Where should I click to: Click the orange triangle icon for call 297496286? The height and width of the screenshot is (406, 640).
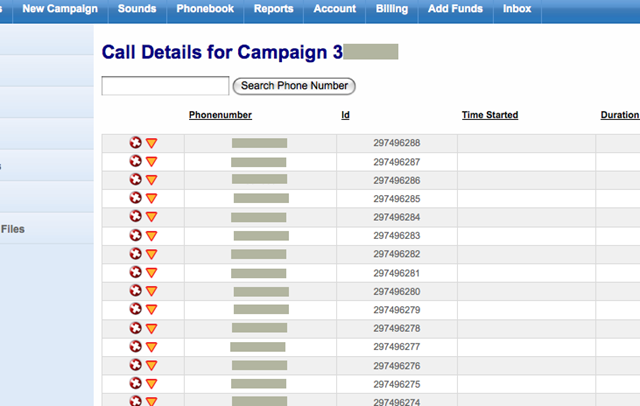click(x=152, y=180)
